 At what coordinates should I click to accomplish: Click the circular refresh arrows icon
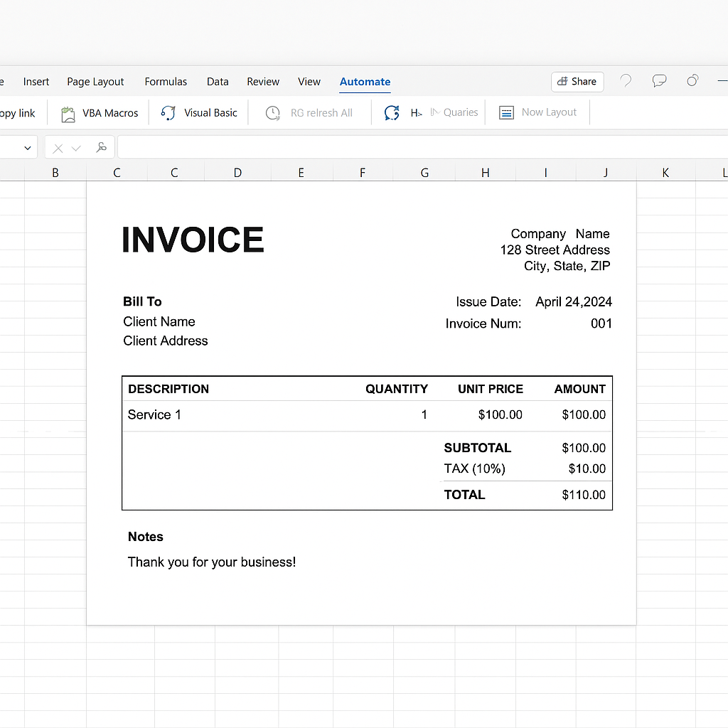[x=392, y=113]
